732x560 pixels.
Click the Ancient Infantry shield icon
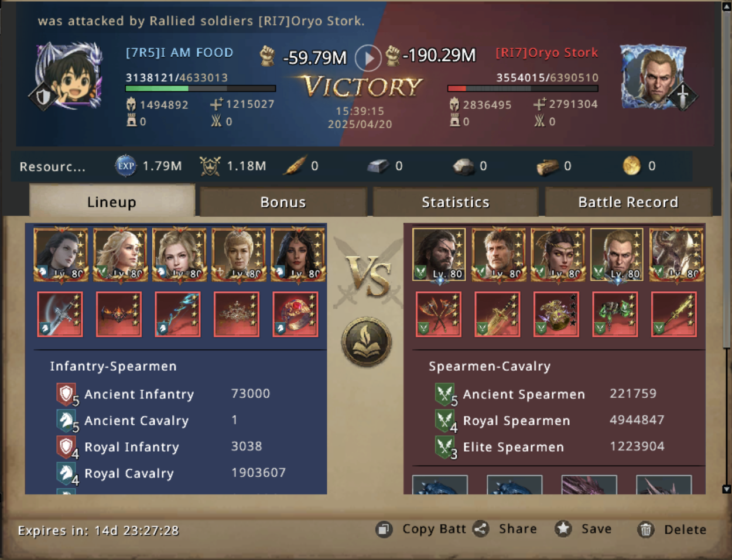tap(66, 394)
